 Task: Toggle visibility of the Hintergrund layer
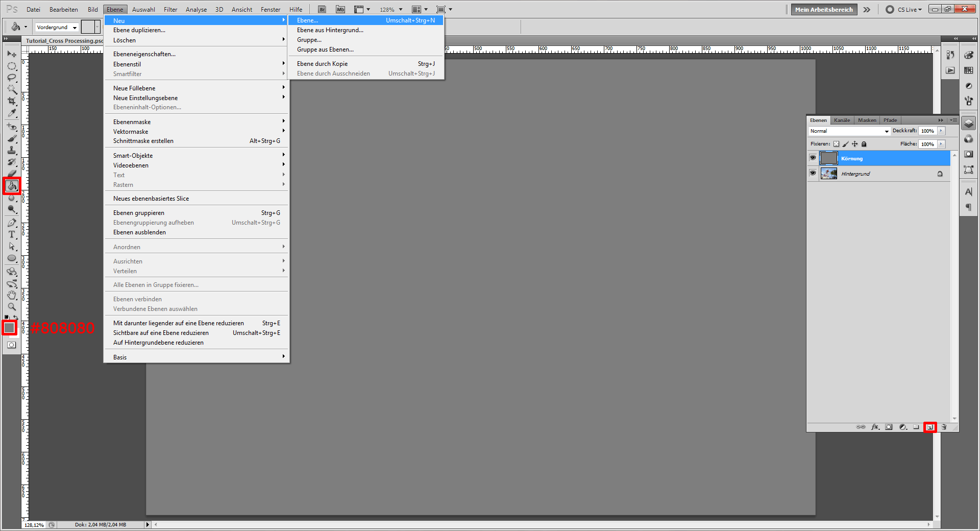click(x=813, y=174)
